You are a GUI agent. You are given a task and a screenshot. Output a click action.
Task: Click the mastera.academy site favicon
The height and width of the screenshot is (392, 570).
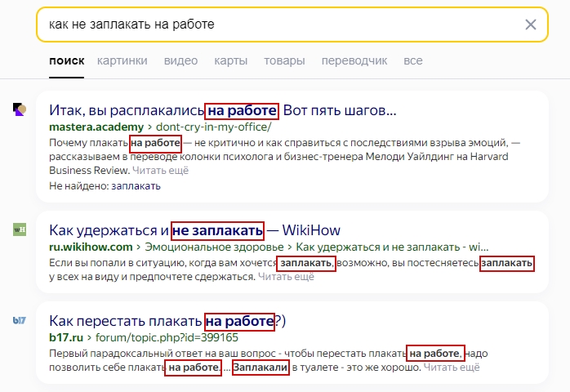[x=20, y=109]
